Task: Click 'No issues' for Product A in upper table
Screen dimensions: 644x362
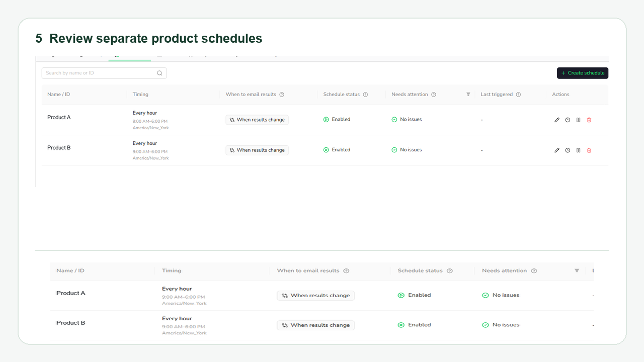Action: click(x=407, y=120)
